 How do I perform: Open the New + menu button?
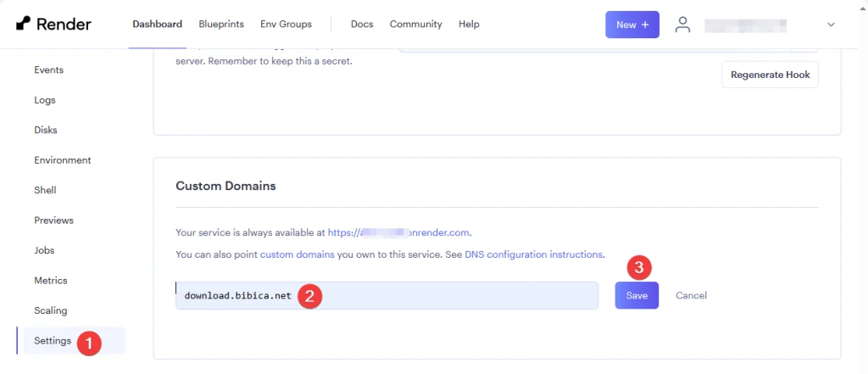point(632,25)
